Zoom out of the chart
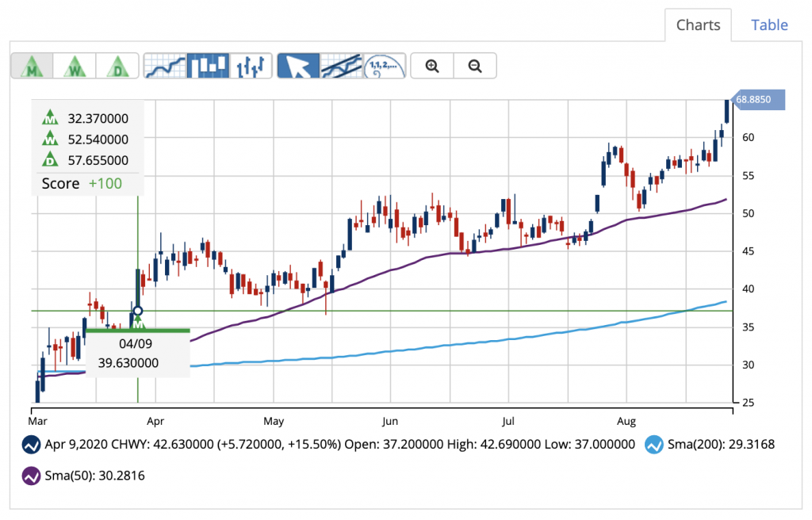Screen dimensions: 812x520 click(475, 66)
